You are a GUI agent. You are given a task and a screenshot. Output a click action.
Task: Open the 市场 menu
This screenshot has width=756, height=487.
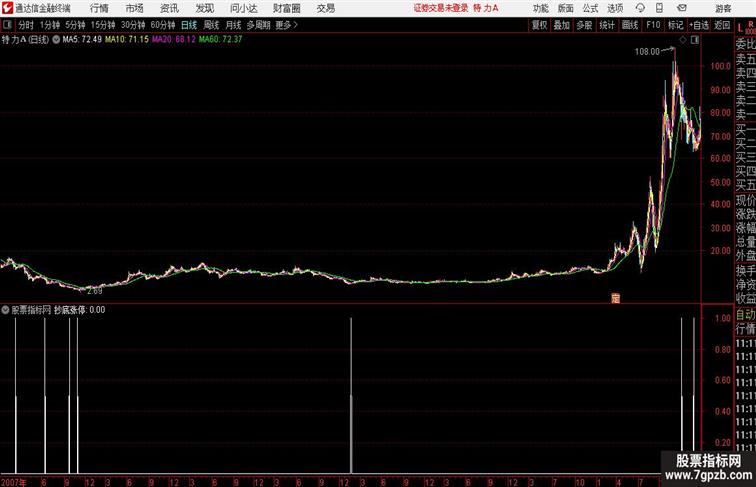[135, 8]
